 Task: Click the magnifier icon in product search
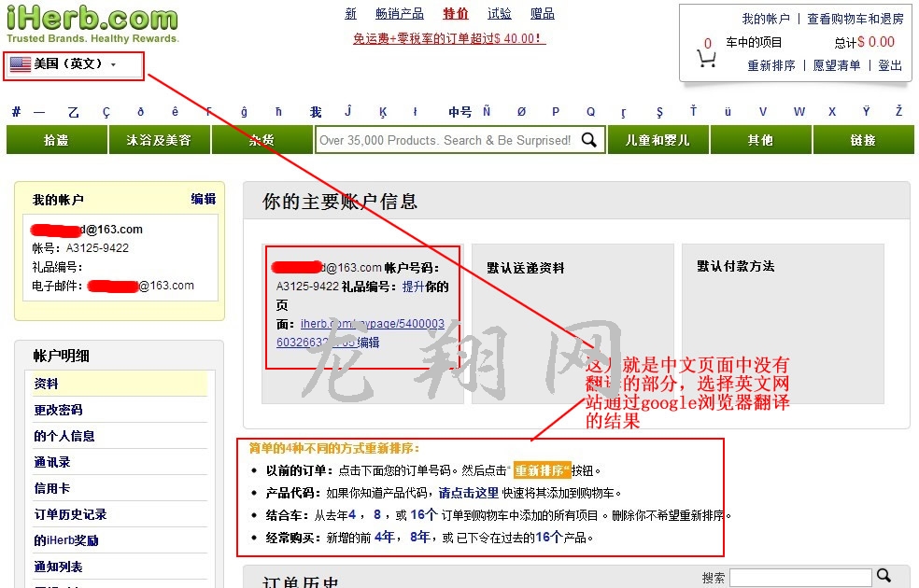tap(589, 140)
